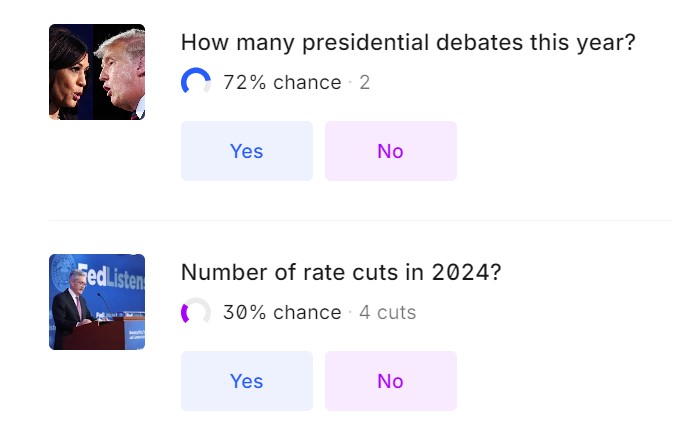Open the Fed rate cuts thumbnail image
673x442 pixels.
[97, 302]
